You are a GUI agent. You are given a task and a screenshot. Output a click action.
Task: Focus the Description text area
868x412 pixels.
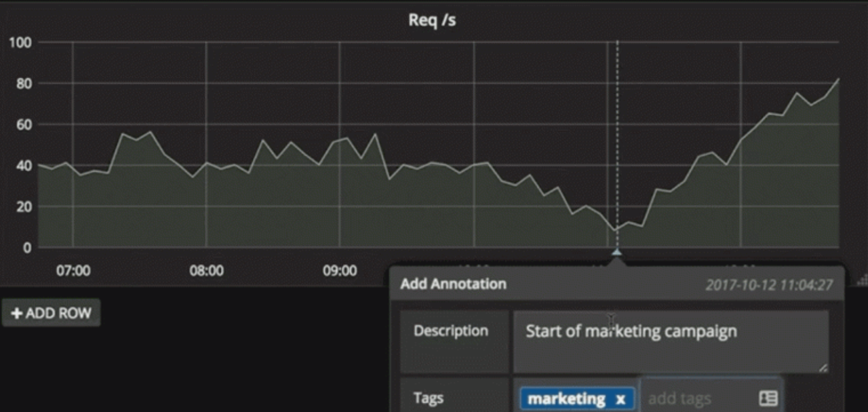point(670,341)
